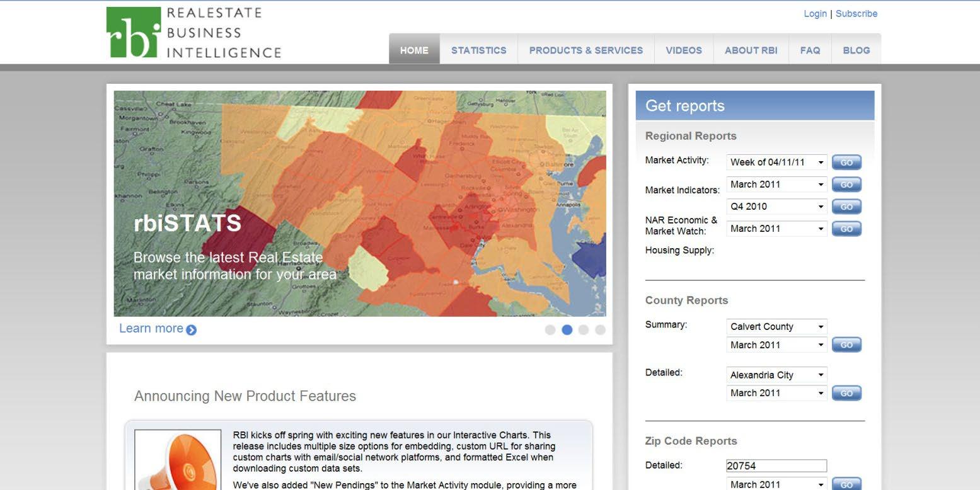The height and width of the screenshot is (490, 980).
Task: Click the arrow icon beside Learn more
Action: pyautogui.click(x=191, y=329)
